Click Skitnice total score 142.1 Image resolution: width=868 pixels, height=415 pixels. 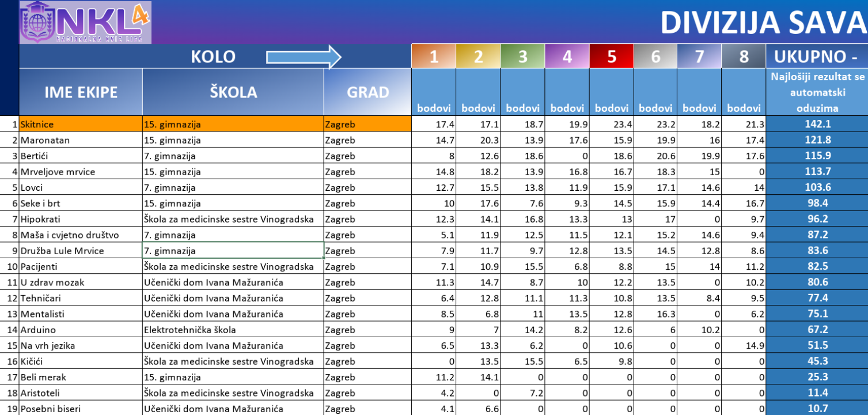pos(816,124)
